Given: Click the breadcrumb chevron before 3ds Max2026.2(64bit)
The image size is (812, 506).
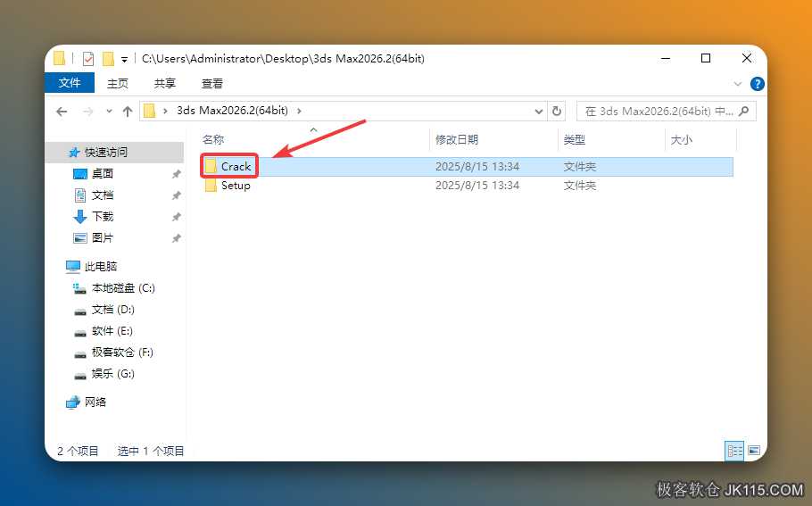Looking at the screenshot, I should pyautogui.click(x=165, y=111).
